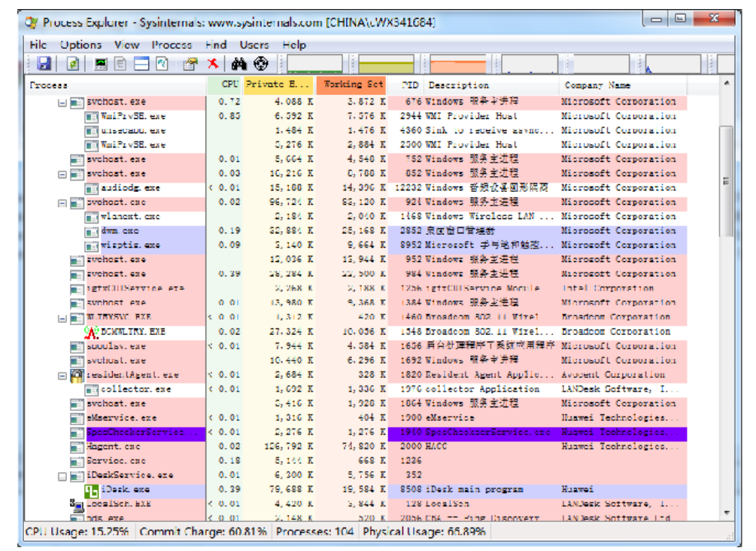Viewport: 756px width, 551px height.
Task: Sort by the PID column header
Action: click(406, 85)
